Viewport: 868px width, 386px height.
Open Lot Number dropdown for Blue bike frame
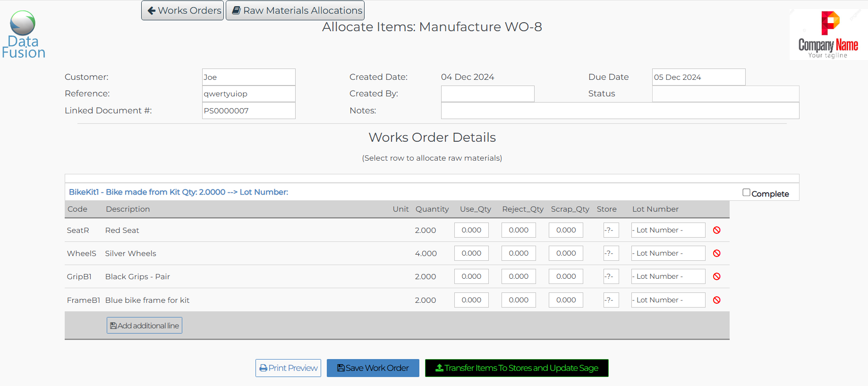pyautogui.click(x=668, y=300)
